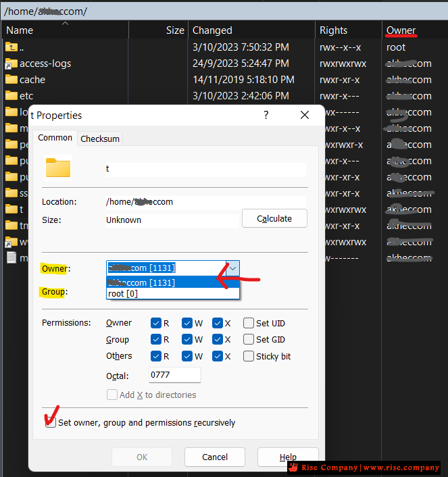
Task: Sort the file list by Name column
Action: pos(65,30)
